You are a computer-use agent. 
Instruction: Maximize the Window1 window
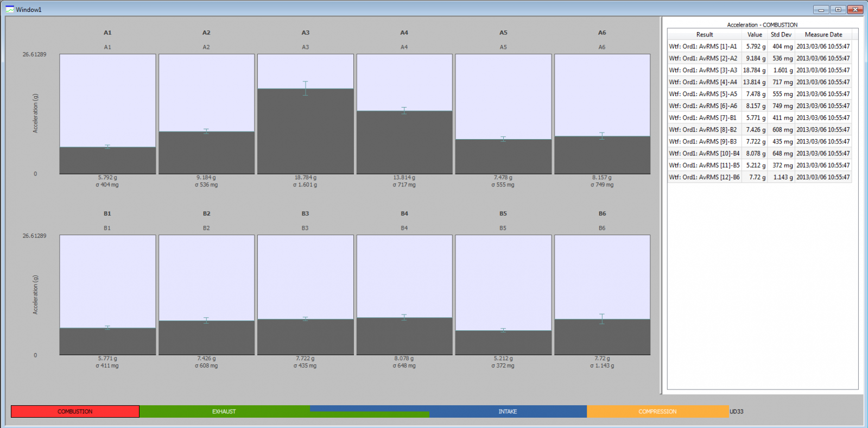point(838,9)
